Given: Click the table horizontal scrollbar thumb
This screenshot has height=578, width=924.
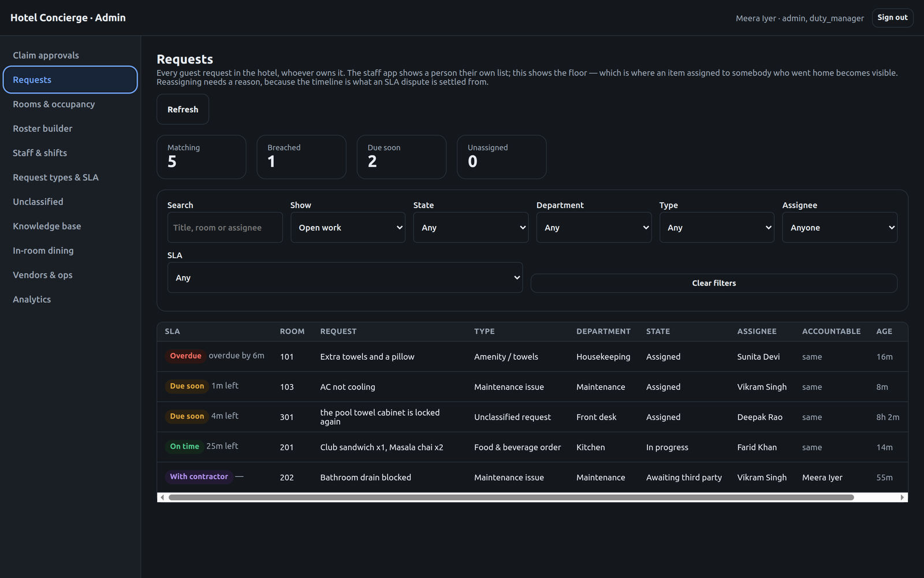Looking at the screenshot, I should [511, 498].
